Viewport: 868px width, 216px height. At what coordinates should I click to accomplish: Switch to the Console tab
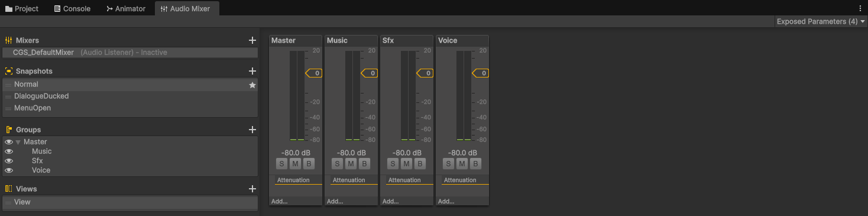click(72, 8)
